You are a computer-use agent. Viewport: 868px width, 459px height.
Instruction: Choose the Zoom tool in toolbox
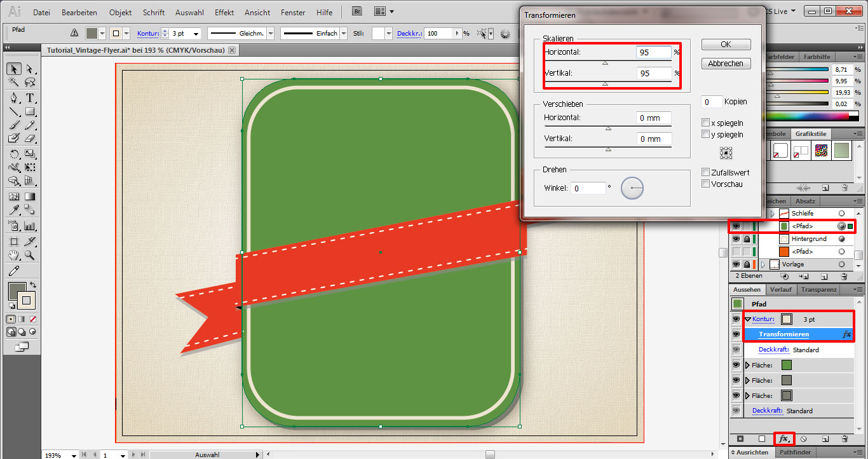[29, 256]
